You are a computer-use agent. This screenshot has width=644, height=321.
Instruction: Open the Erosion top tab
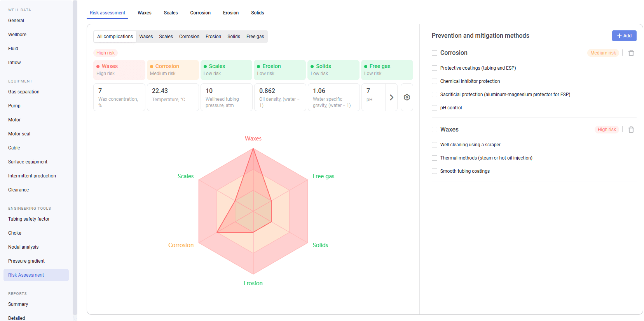pyautogui.click(x=230, y=13)
